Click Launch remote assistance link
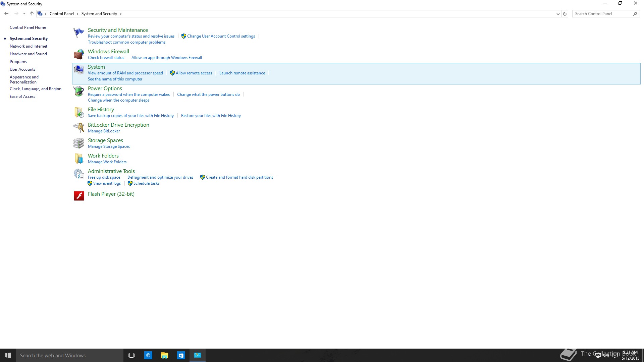The height and width of the screenshot is (362, 644). (x=242, y=73)
